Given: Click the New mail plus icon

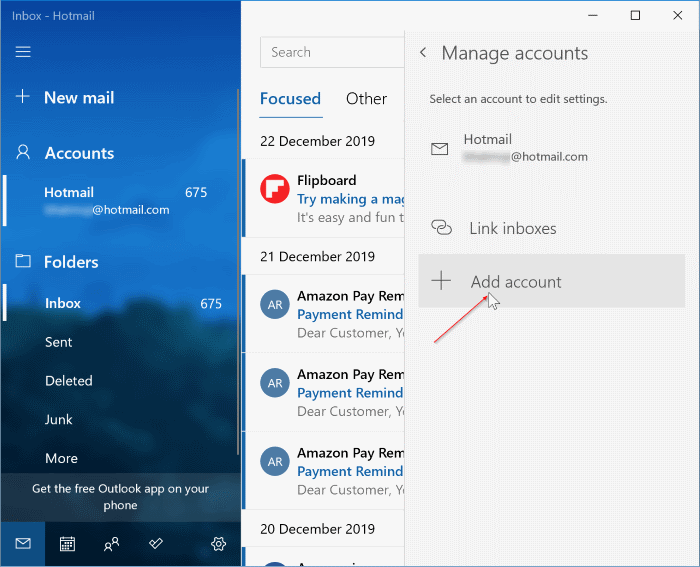Looking at the screenshot, I should coord(22,96).
